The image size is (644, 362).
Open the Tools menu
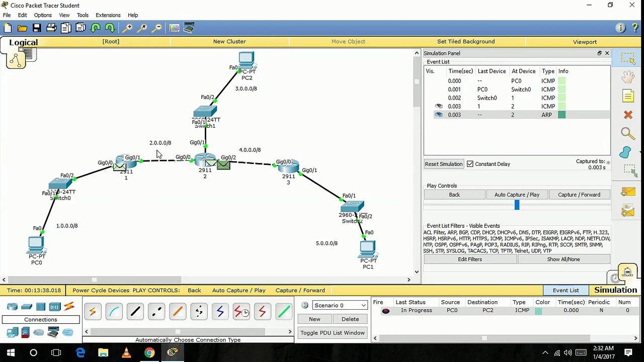point(83,15)
